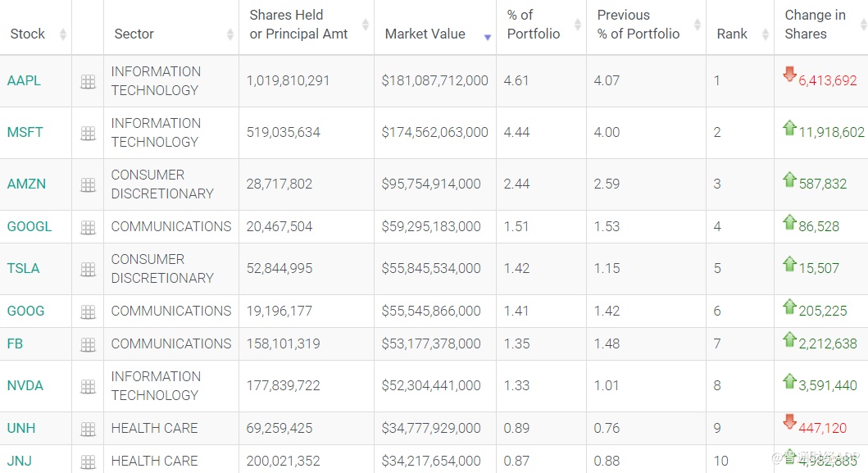
Task: Open the grid icon in the TSLA row
Action: (88, 270)
